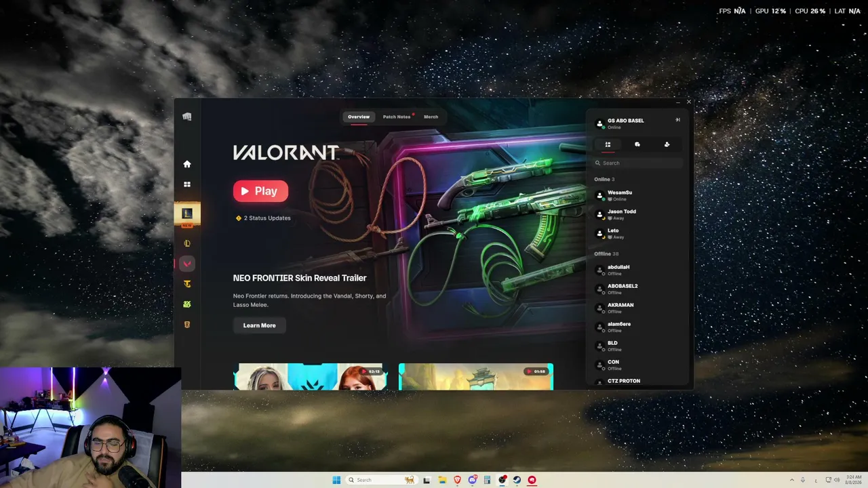This screenshot has height=488, width=868.
Task: Select offline friend AKRAMAN
Action: [638, 308]
